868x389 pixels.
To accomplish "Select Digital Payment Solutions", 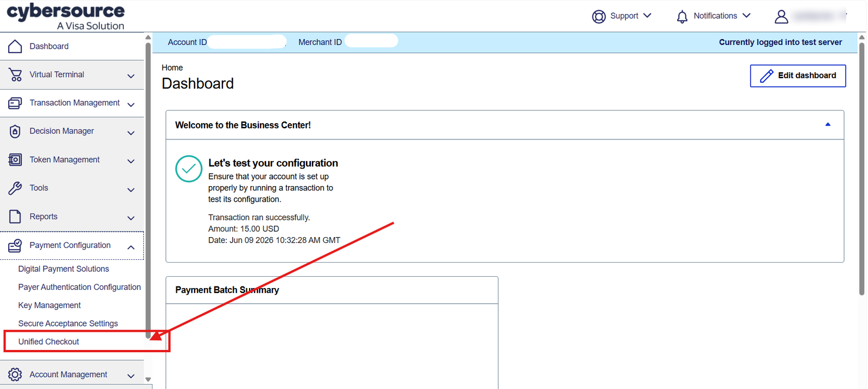I will point(63,269).
